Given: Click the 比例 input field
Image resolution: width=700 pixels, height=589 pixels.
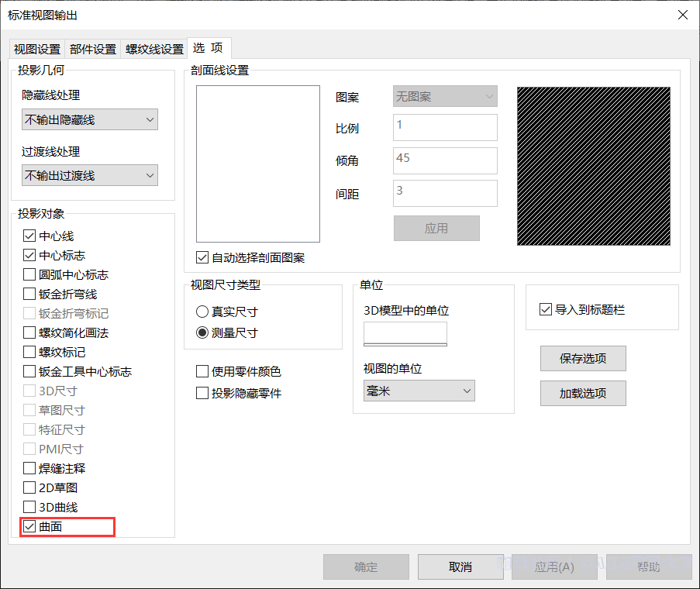Looking at the screenshot, I should 445,127.
